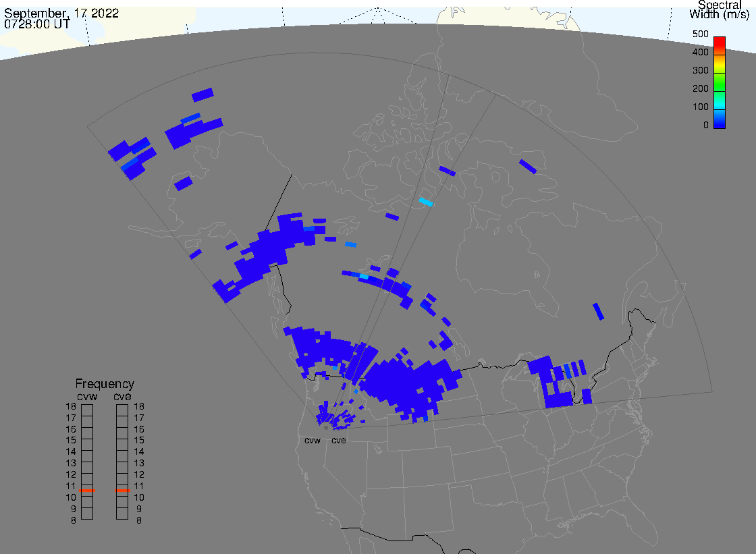Click the "Spectral Width (m/s)" legend title

pos(720,9)
